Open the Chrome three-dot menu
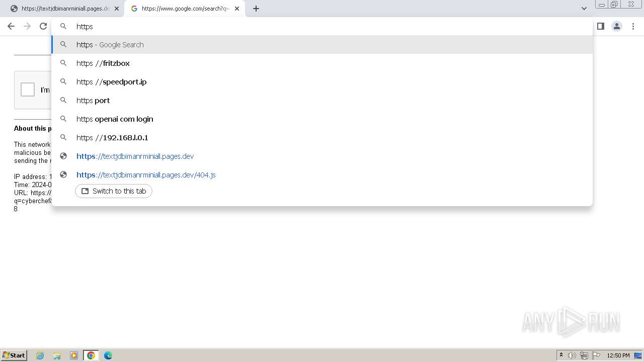644x362 pixels. (633, 26)
